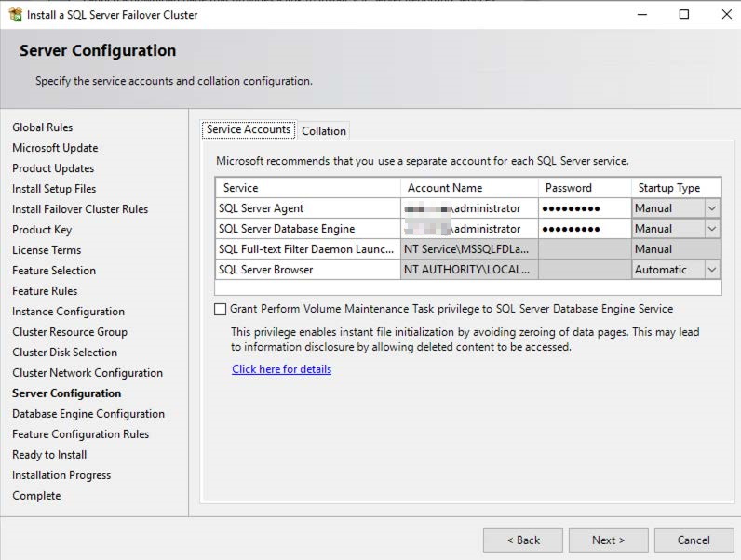741x560 pixels.
Task: Click Cluster Network Configuration step
Action: tap(88, 373)
